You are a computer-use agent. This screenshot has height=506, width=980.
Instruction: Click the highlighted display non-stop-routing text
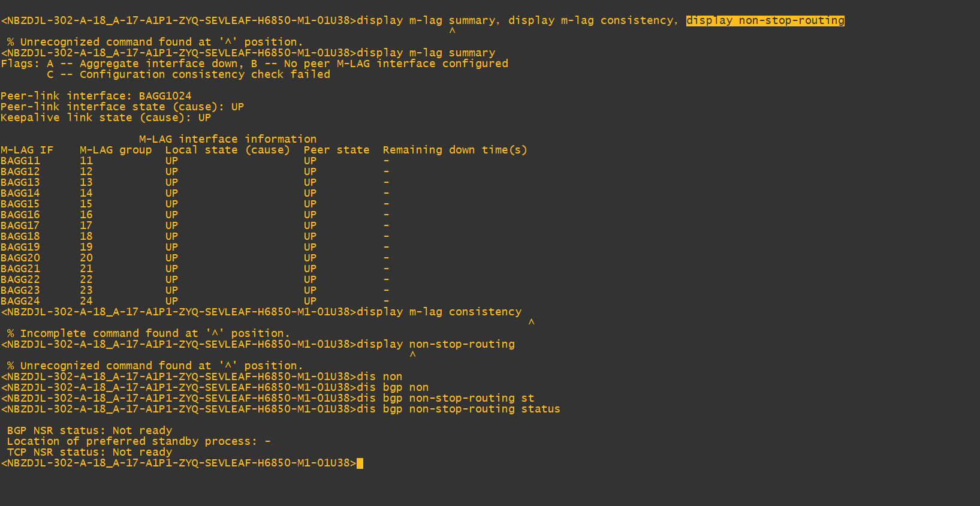[x=765, y=20]
